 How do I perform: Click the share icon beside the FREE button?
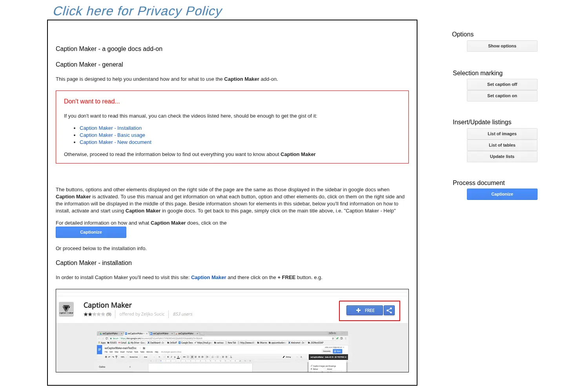389,310
